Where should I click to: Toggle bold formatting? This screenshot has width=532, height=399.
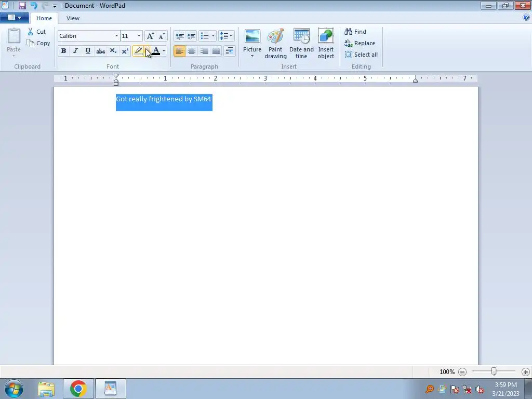[x=63, y=51]
